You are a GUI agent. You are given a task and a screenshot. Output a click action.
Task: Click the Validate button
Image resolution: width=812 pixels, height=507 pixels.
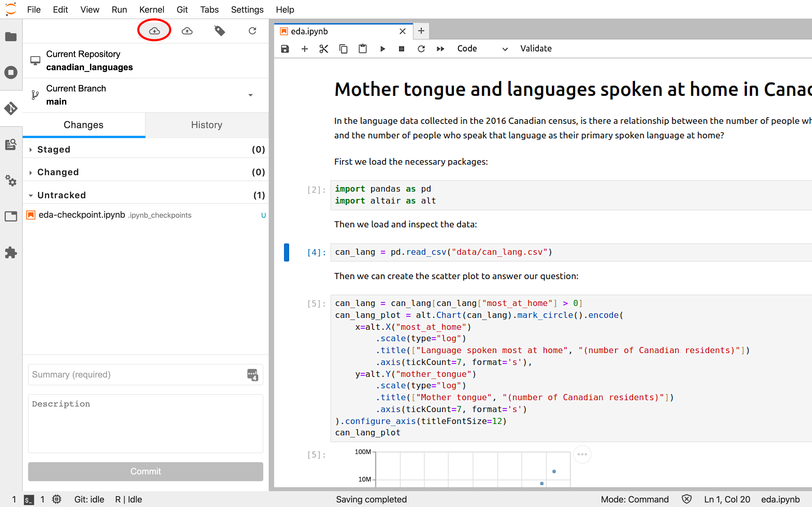pos(536,48)
